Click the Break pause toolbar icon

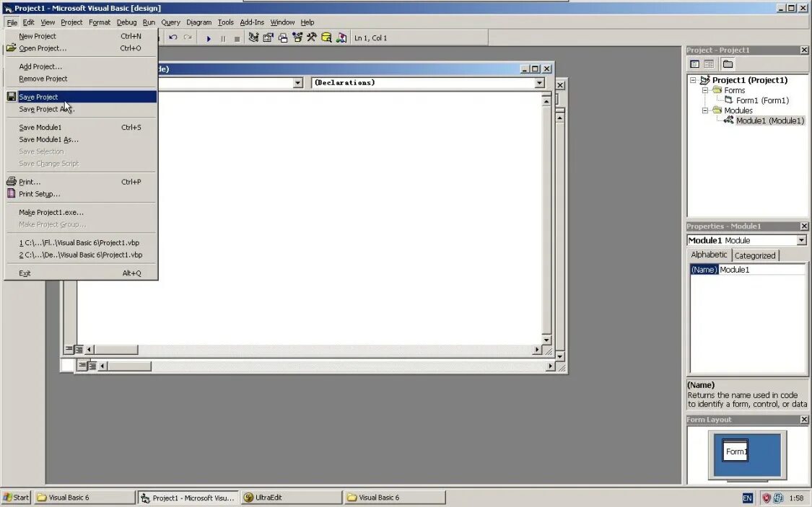tap(223, 38)
